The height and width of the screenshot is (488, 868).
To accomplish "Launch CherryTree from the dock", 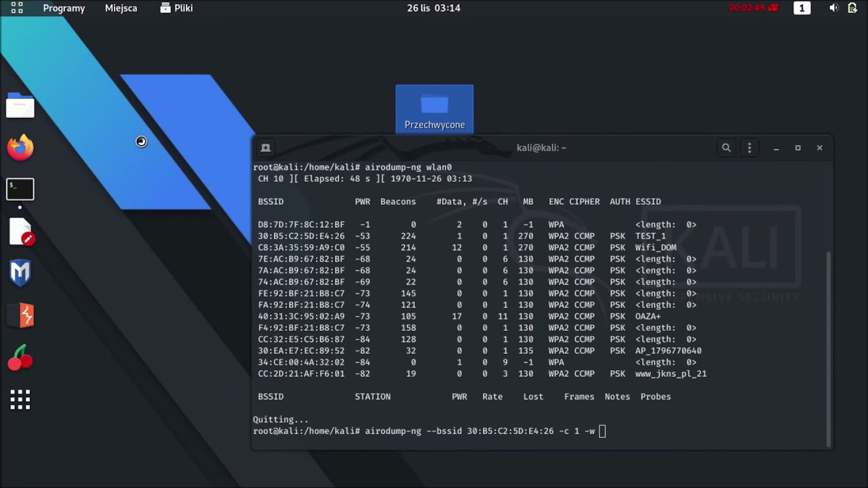I will (x=20, y=358).
